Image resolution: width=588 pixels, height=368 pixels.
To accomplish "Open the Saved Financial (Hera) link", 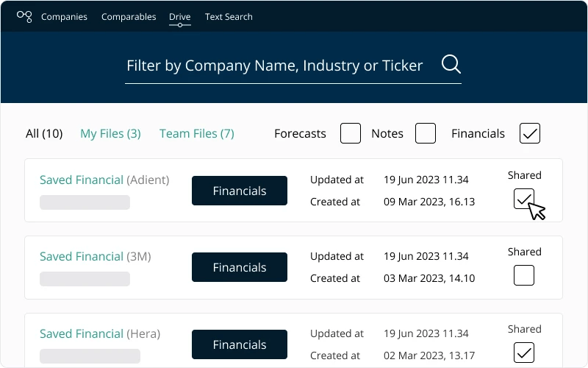I will (100, 334).
